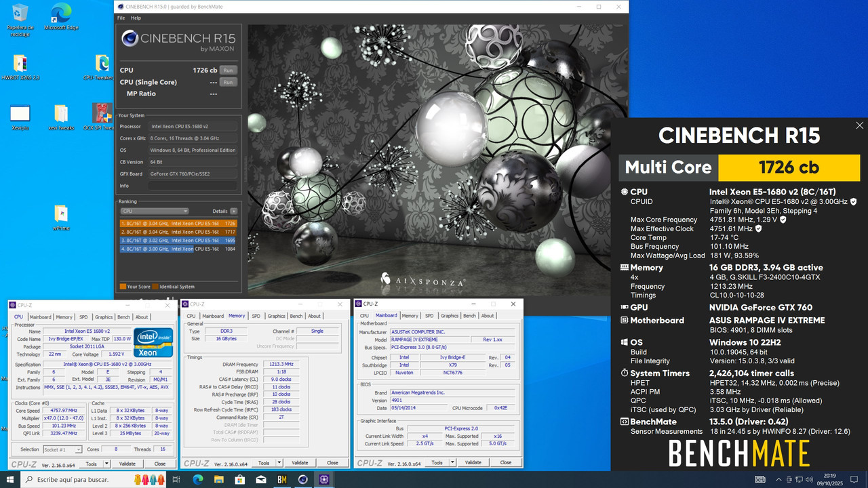Select the ranking row scoring 1717

click(178, 232)
